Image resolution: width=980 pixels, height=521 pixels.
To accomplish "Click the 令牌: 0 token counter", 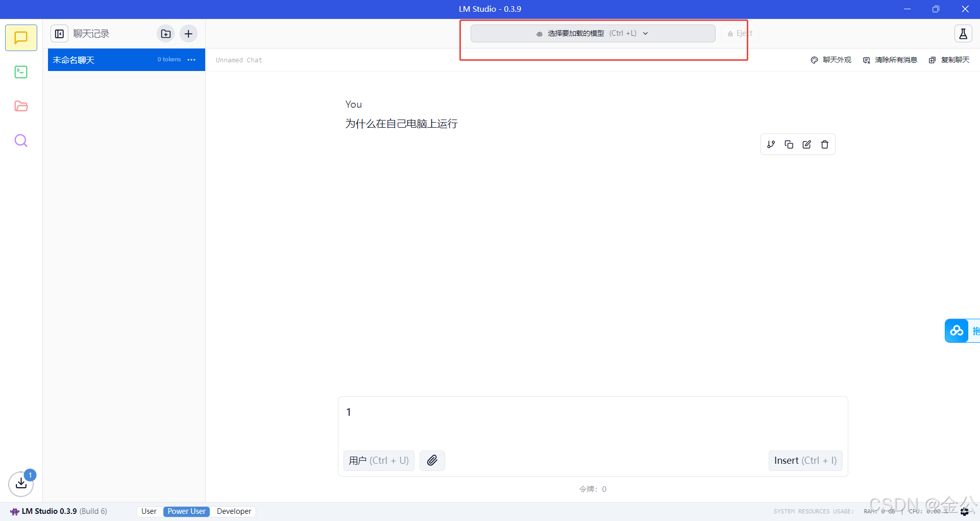I will (x=593, y=489).
